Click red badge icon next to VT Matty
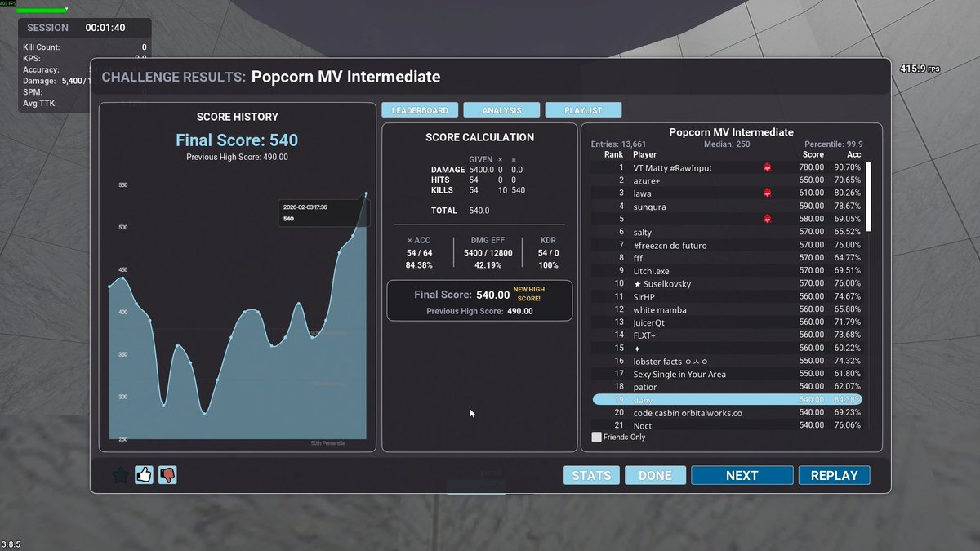Screen dimensions: 980x551 coord(768,167)
